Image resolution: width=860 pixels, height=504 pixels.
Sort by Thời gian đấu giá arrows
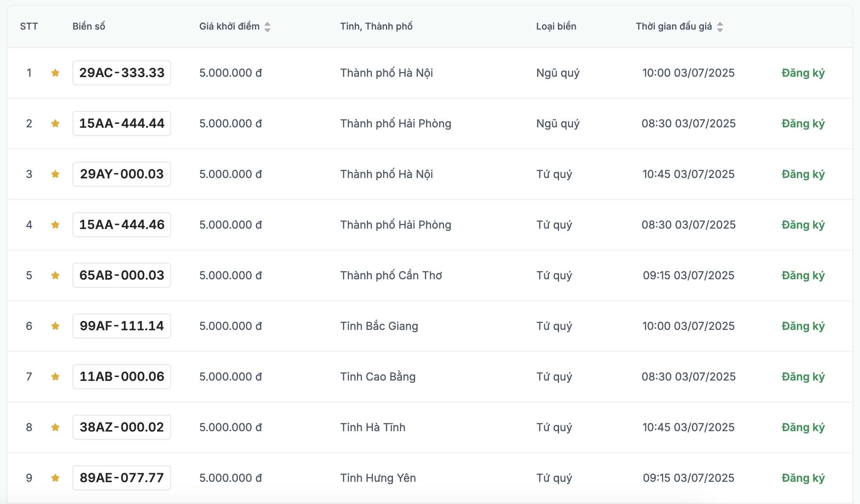[720, 27]
